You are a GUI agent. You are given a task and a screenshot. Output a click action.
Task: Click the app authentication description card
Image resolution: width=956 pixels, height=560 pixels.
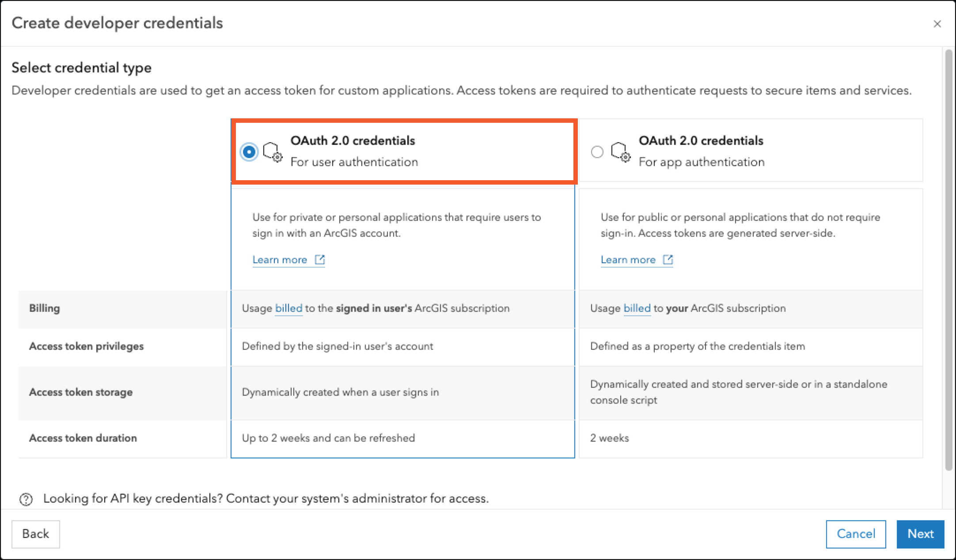tap(751, 239)
